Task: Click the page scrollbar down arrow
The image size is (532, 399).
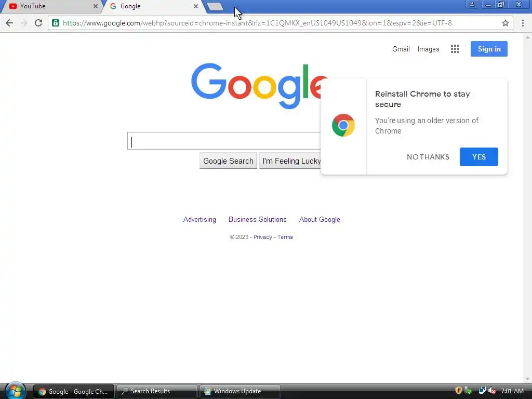Action: tap(527, 379)
